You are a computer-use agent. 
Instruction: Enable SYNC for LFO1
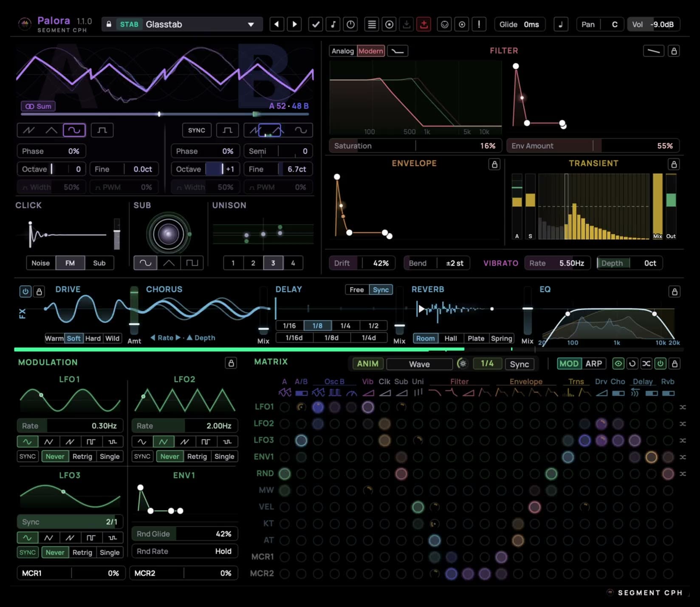tap(28, 457)
